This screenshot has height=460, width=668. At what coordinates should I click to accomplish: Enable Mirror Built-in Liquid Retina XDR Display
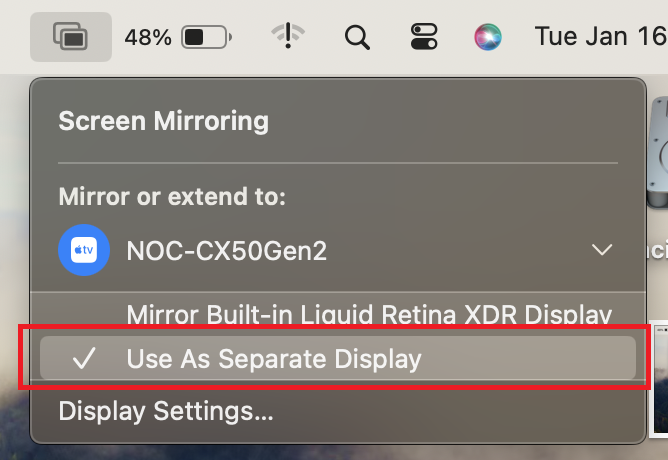point(369,315)
